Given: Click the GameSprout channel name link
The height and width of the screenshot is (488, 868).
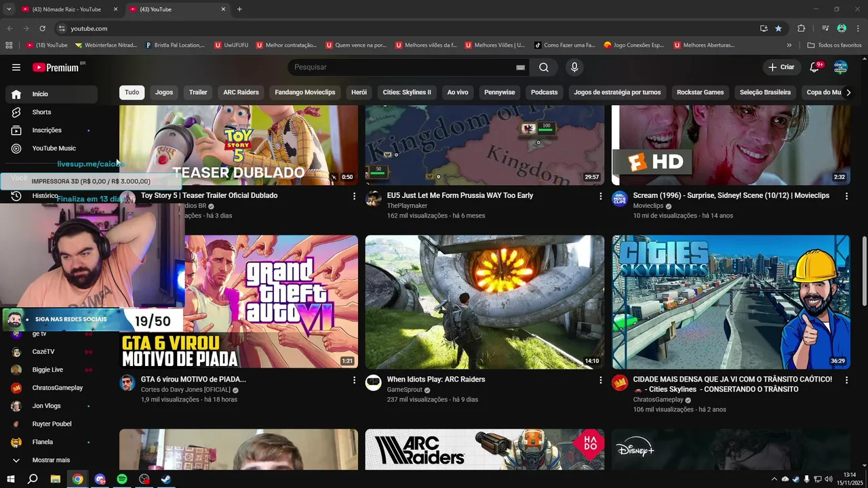Looking at the screenshot, I should (405, 390).
